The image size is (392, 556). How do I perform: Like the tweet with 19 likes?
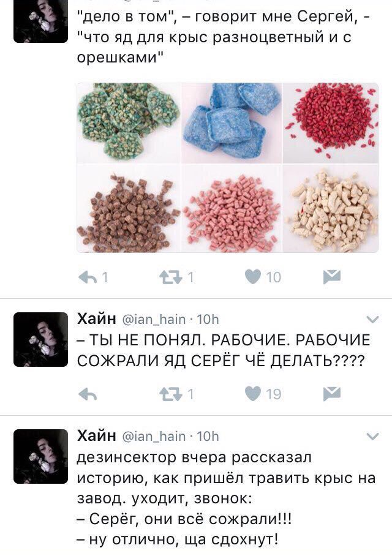coord(253,394)
